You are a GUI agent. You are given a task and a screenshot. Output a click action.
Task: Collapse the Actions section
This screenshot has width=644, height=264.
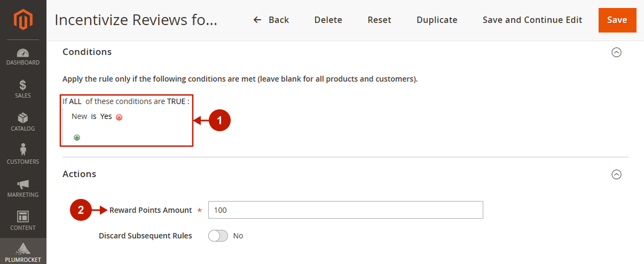[616, 174]
